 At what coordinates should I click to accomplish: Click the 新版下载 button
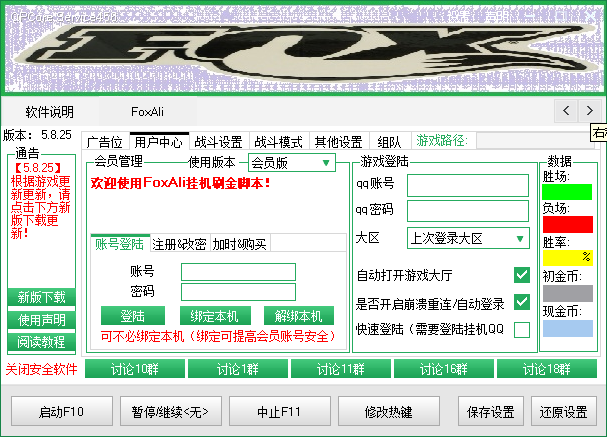[41, 297]
